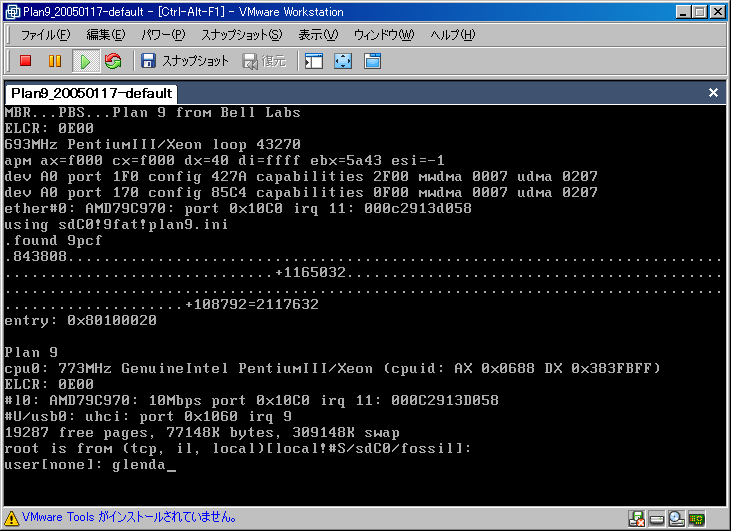Open the スナップショット(S) menu

241,35
